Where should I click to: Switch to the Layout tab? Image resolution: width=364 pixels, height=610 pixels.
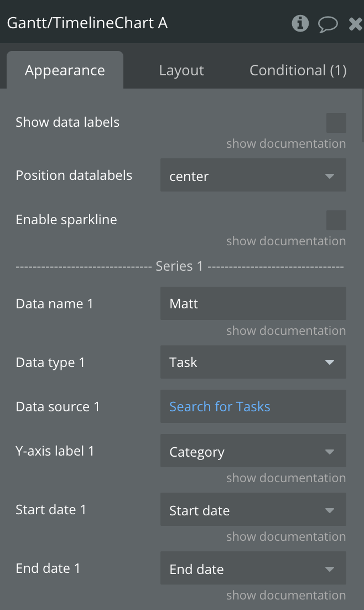tap(181, 70)
